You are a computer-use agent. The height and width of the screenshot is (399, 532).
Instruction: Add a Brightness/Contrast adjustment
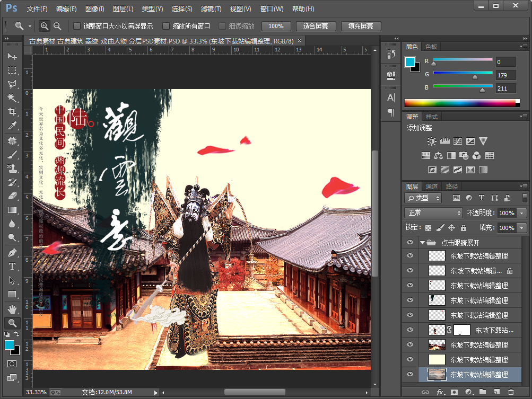[x=432, y=141]
